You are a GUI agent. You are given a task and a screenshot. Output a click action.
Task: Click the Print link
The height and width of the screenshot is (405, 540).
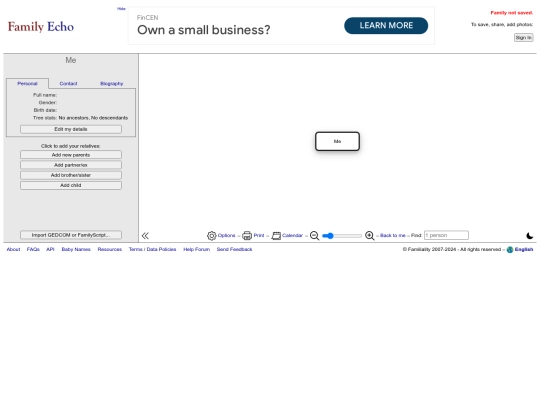click(259, 236)
